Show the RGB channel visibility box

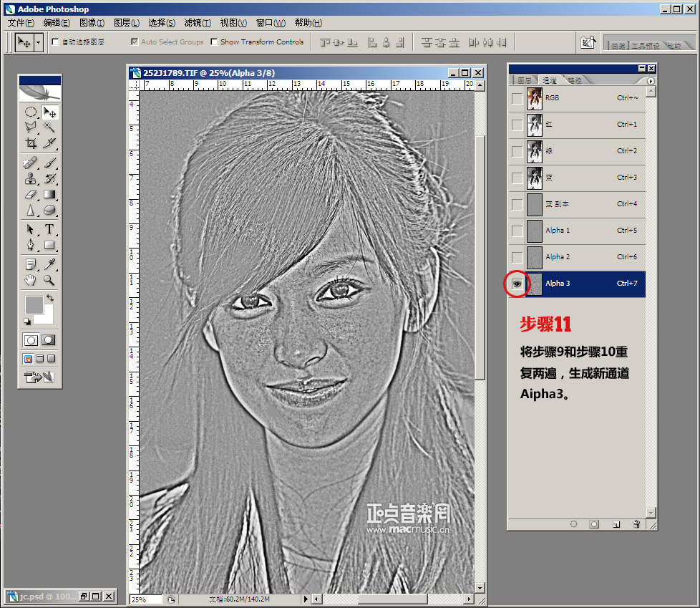tap(517, 98)
